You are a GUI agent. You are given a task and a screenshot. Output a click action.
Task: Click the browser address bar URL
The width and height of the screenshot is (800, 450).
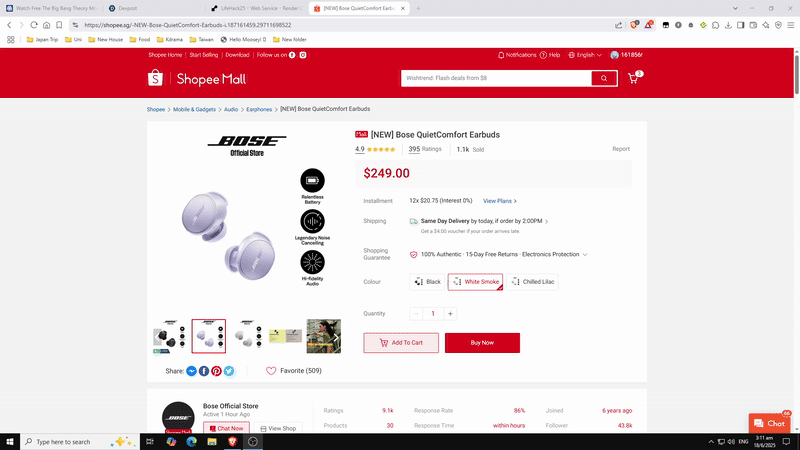(x=188, y=25)
